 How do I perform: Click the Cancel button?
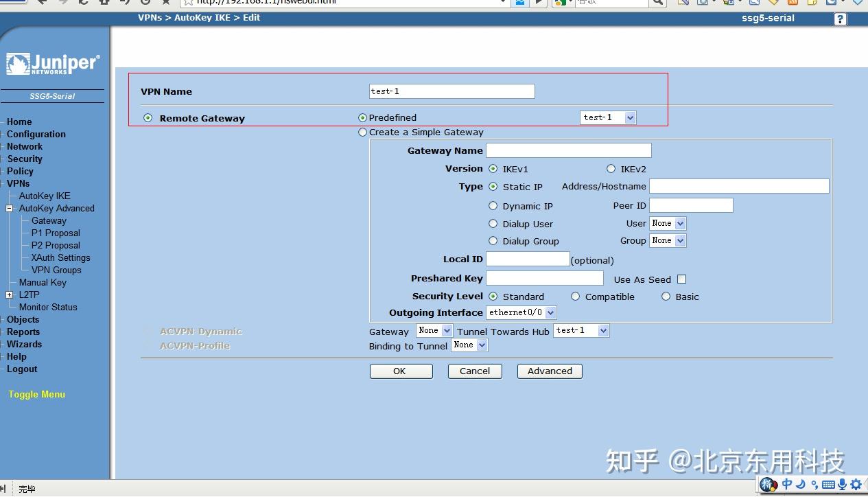click(474, 371)
